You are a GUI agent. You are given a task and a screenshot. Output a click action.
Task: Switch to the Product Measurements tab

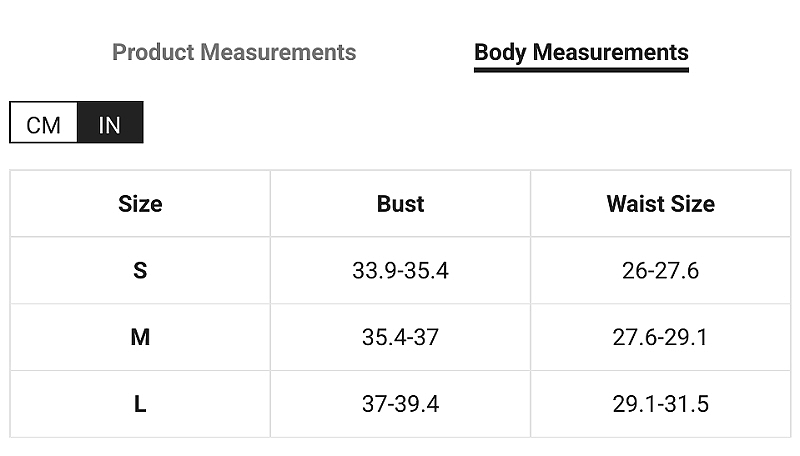point(234,52)
